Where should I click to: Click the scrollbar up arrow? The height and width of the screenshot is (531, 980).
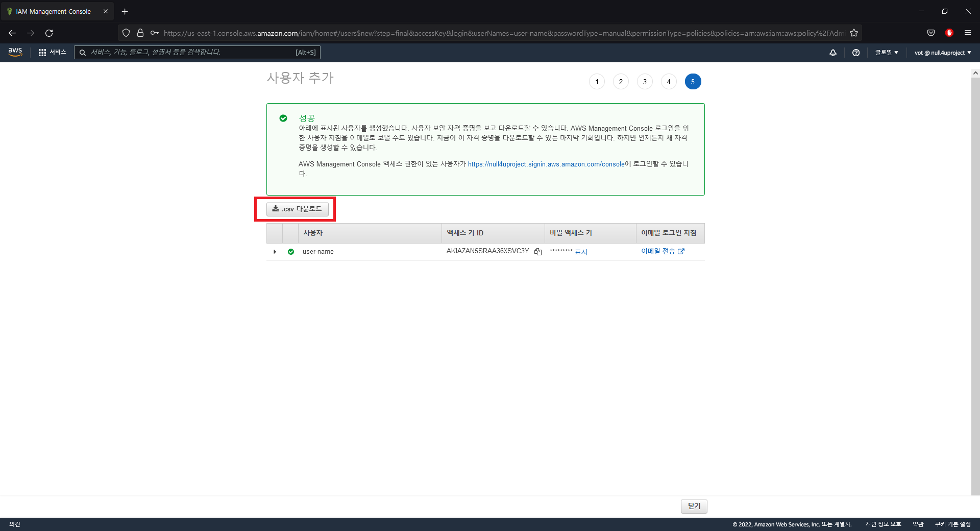(x=975, y=74)
